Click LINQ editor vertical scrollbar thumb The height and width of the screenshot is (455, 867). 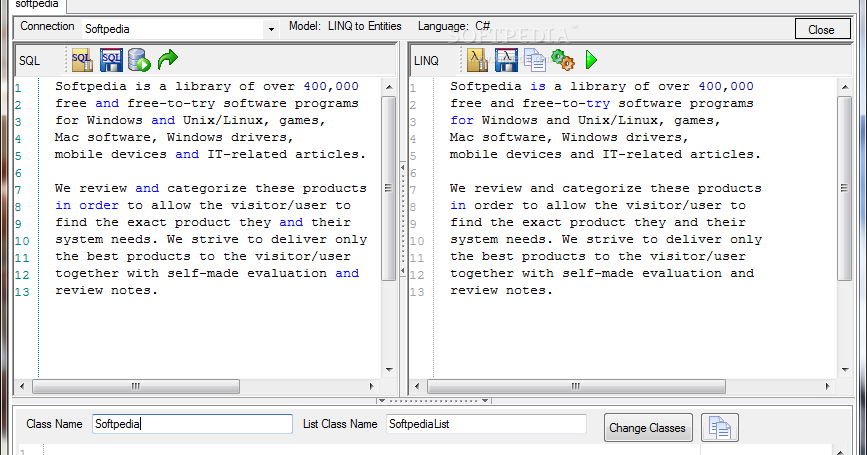pos(845,188)
